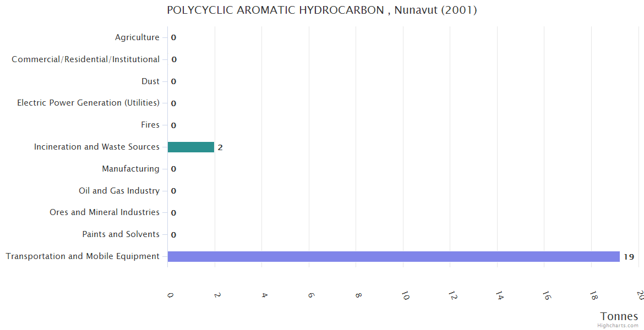The height and width of the screenshot is (330, 644).
Task: Click the Dust category label
Action: coord(150,81)
